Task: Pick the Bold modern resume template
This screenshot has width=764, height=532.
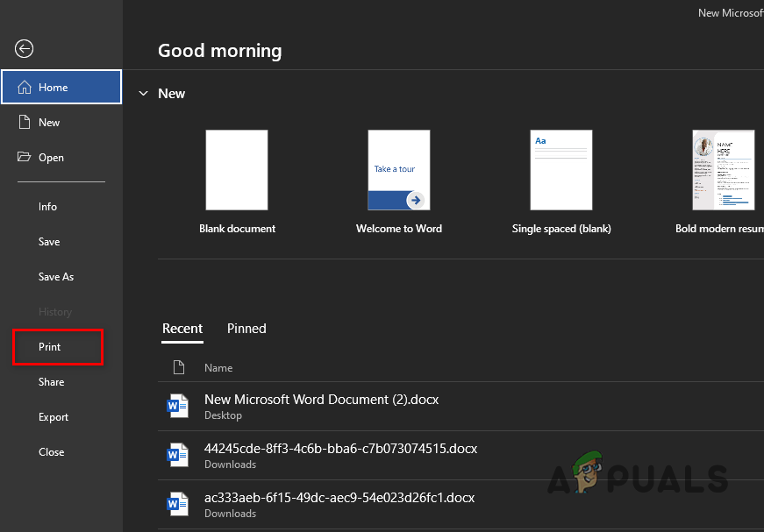Action: (724, 170)
